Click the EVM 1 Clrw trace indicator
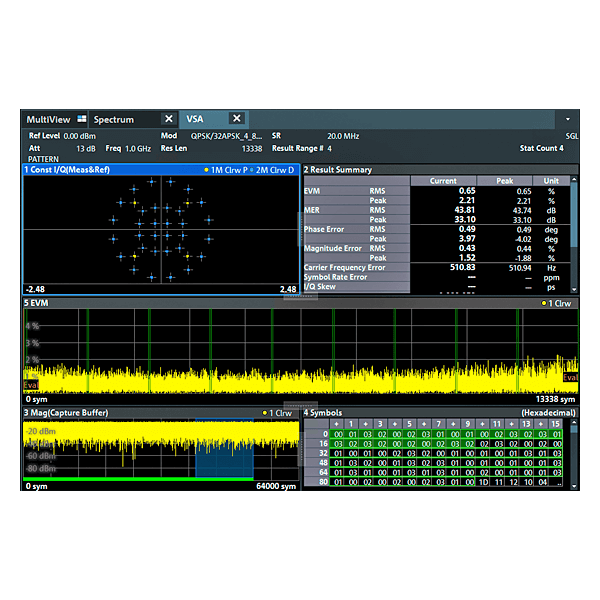The image size is (600, 600). tap(558, 302)
